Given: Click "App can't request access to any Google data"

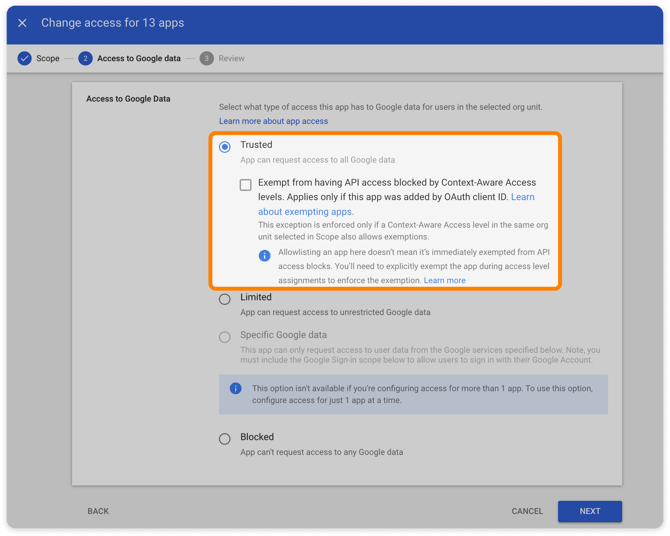Looking at the screenshot, I should [321, 452].
